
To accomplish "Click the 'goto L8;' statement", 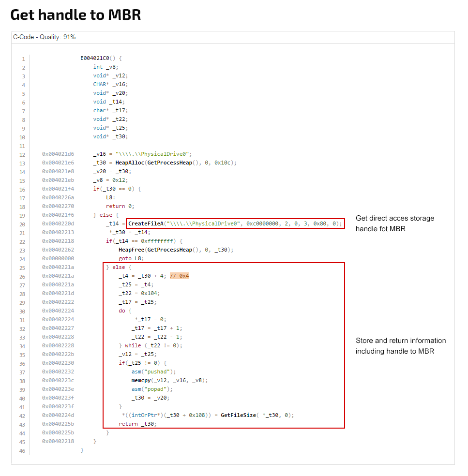I will [131, 259].
